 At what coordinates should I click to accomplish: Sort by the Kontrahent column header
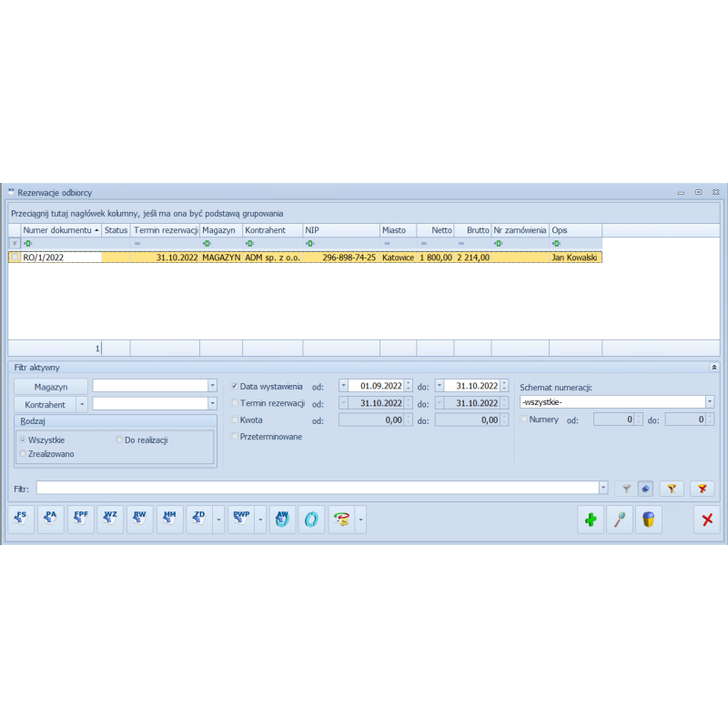271,230
